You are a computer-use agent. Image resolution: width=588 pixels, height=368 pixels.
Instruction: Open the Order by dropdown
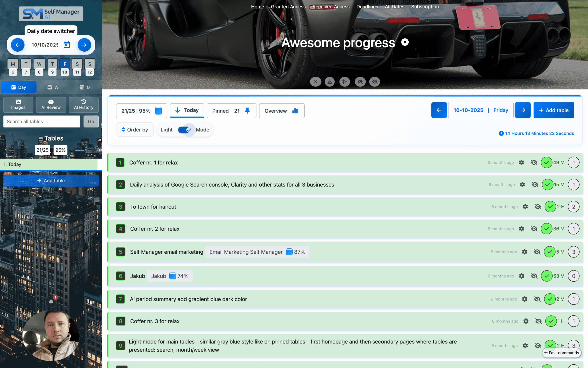click(135, 129)
